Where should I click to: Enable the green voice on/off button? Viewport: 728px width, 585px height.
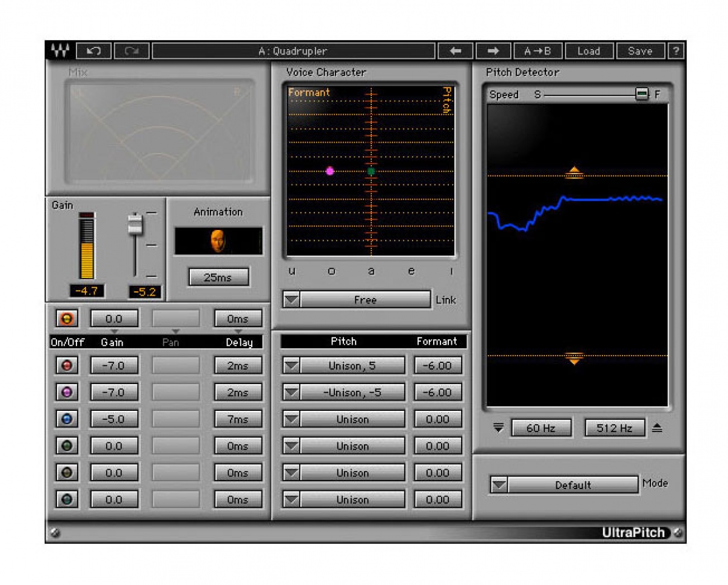click(x=67, y=446)
